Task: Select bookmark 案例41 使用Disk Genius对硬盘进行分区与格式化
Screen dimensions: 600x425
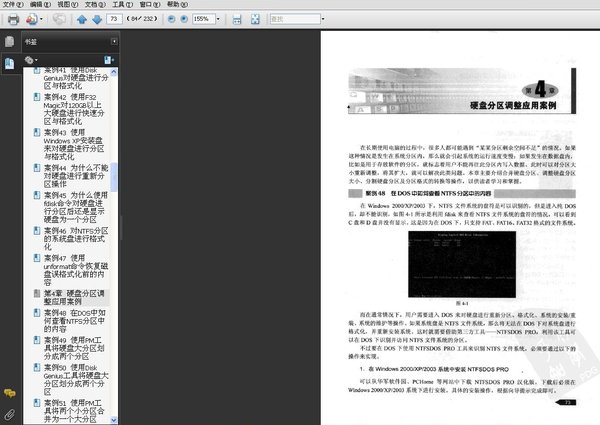Action: 76,78
